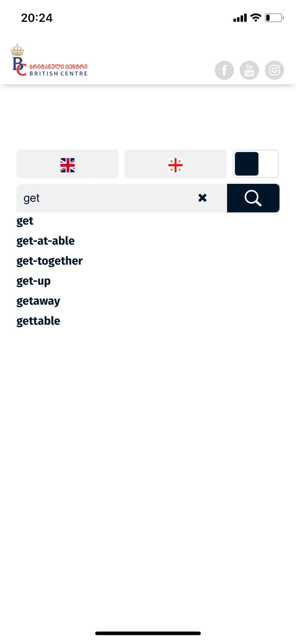Open the YouTube icon link
The image size is (296, 644).
click(x=249, y=70)
